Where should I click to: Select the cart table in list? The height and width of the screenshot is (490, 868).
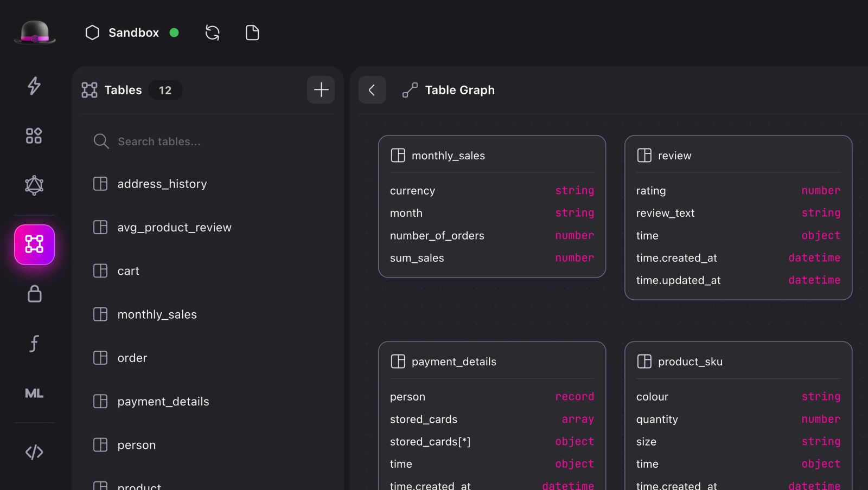coord(128,271)
